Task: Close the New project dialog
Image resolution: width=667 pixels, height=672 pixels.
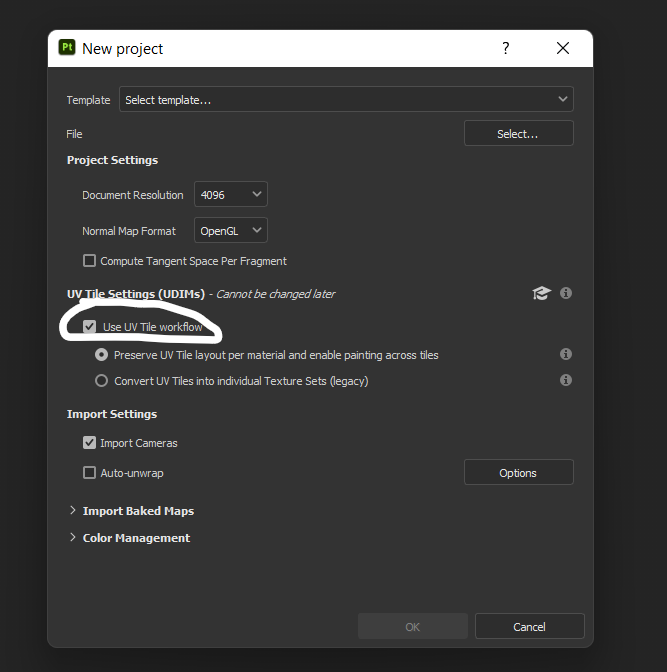Action: pos(563,48)
